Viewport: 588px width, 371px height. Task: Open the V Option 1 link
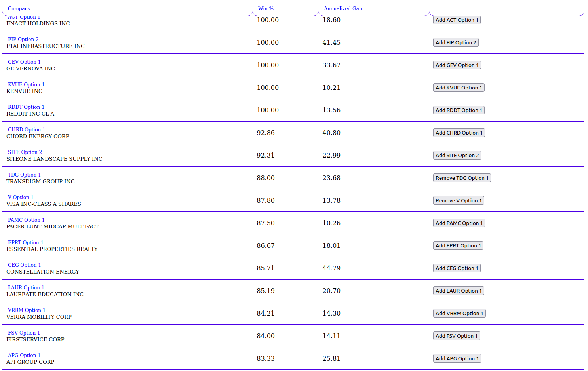(x=21, y=197)
